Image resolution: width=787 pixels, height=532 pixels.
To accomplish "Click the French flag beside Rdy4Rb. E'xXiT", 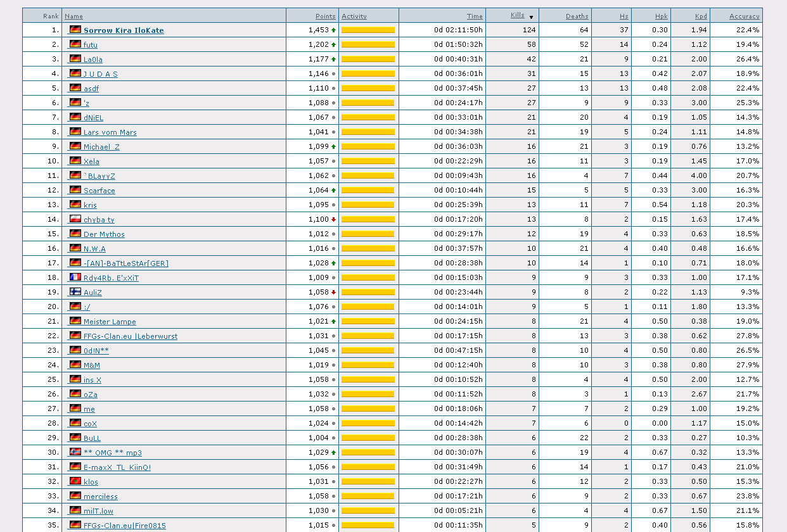I will (x=75, y=277).
